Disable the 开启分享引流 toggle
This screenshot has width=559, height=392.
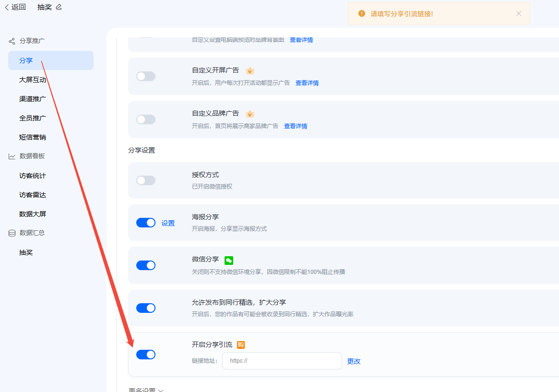click(x=146, y=355)
